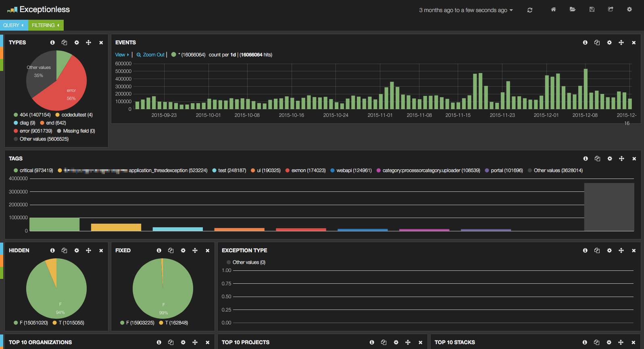Open the share dashboard icon
644x349 pixels.
pyautogui.click(x=611, y=9)
